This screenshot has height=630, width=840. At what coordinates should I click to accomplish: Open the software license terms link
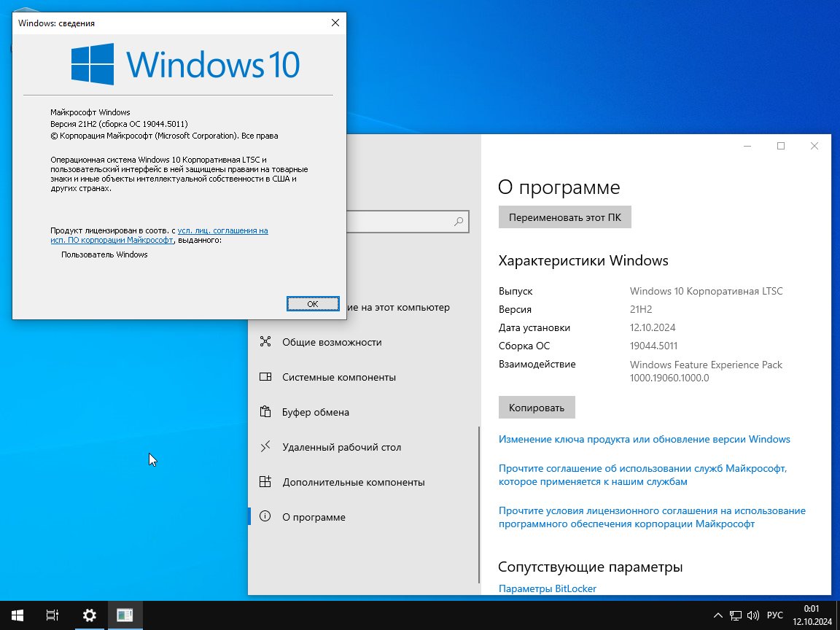[x=652, y=518]
